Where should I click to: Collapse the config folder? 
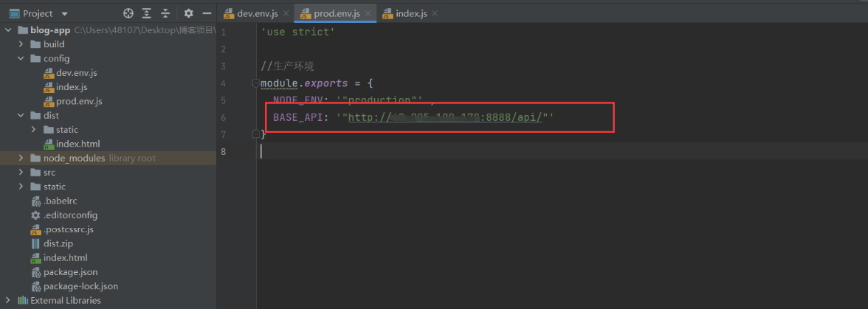pyautogui.click(x=21, y=58)
